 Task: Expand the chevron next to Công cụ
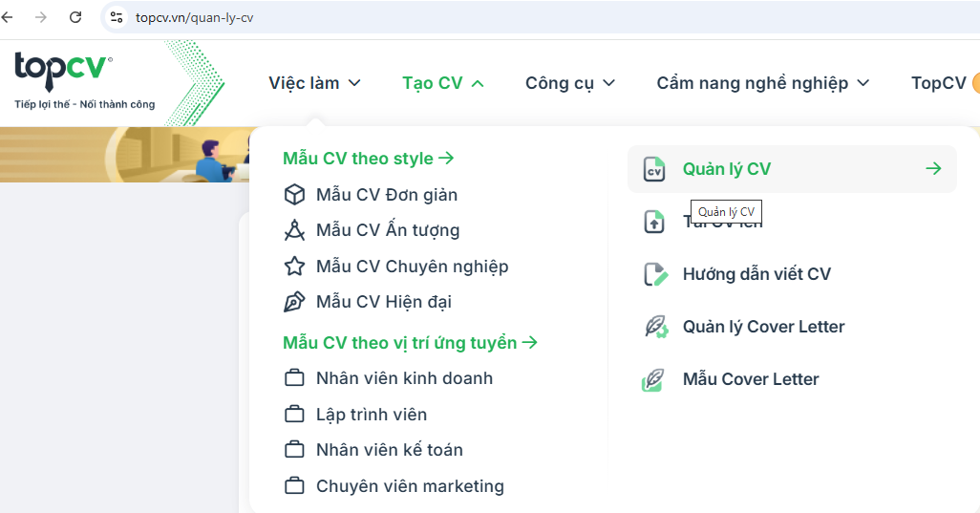click(x=608, y=83)
